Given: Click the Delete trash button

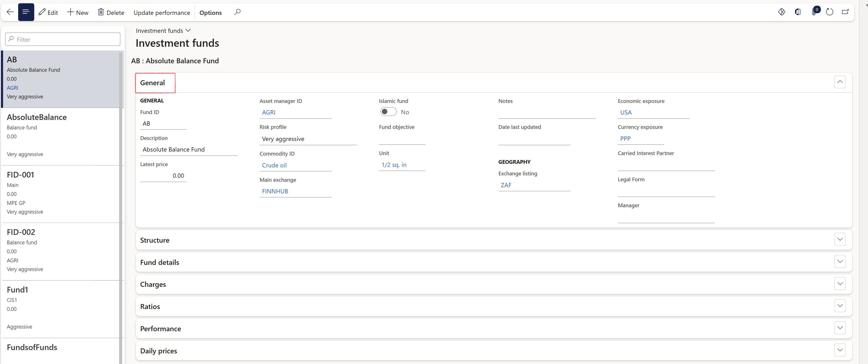Looking at the screenshot, I should coord(111,13).
